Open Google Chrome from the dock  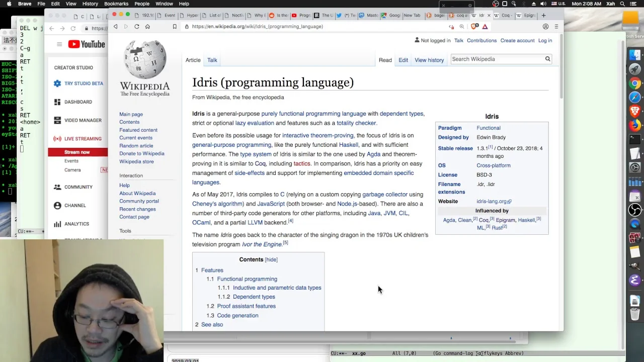(635, 83)
